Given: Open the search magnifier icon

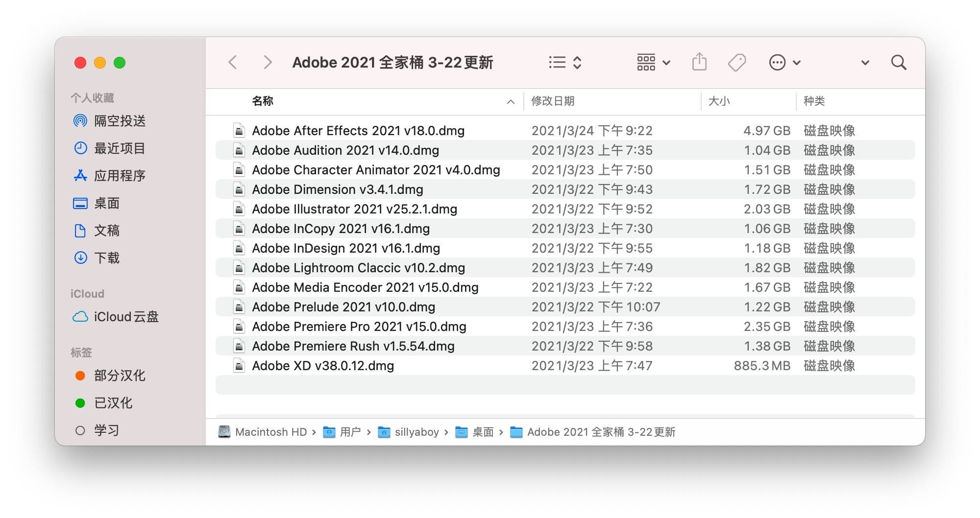Looking at the screenshot, I should (x=898, y=63).
